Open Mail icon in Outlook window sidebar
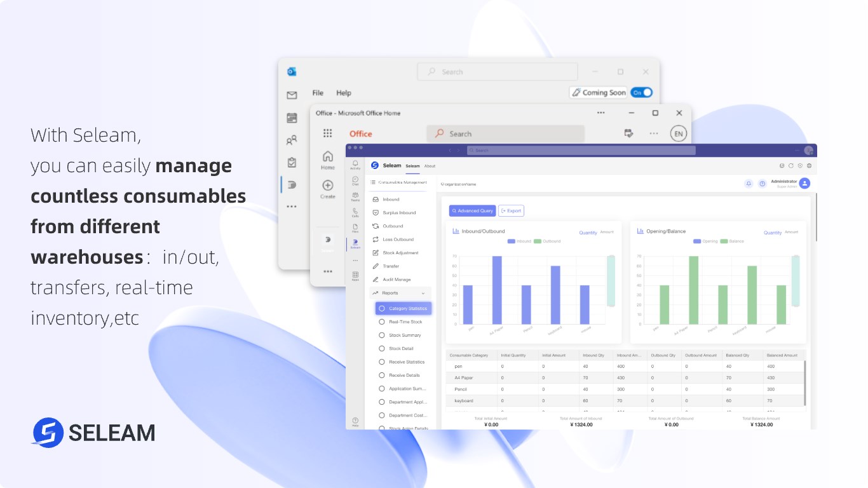Viewport: 868px width, 488px height. click(x=292, y=95)
